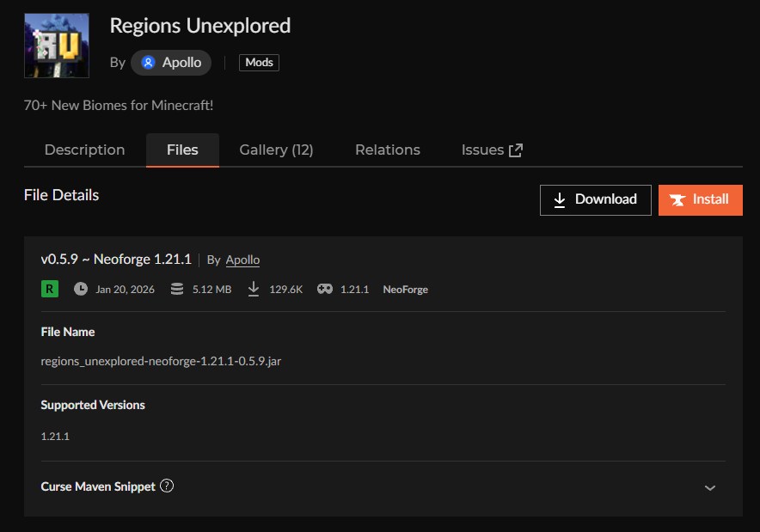Select the Files tab

pyautogui.click(x=182, y=150)
